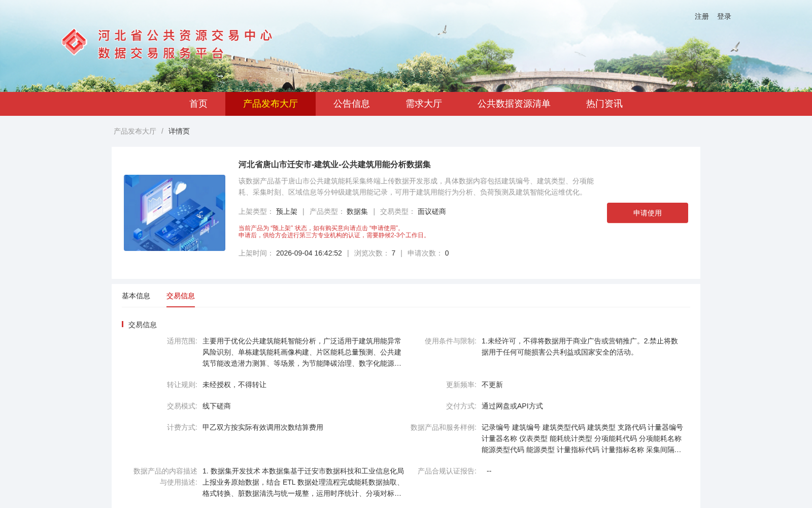812x508 pixels.
Task: Click the 交易信息 section heading
Action: click(143, 325)
